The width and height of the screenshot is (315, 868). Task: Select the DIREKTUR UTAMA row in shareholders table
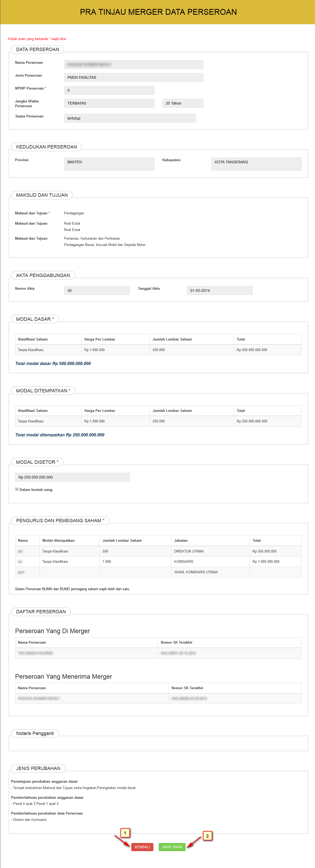(x=158, y=551)
